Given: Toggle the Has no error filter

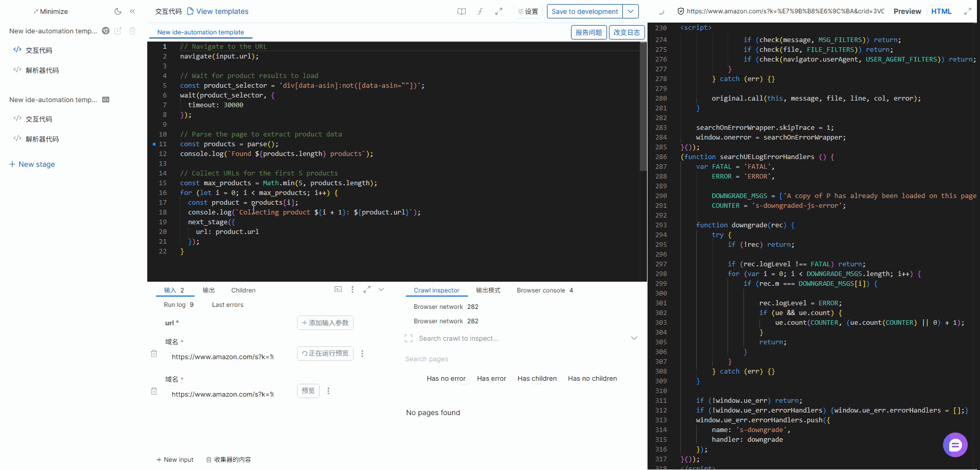Looking at the screenshot, I should (x=446, y=379).
